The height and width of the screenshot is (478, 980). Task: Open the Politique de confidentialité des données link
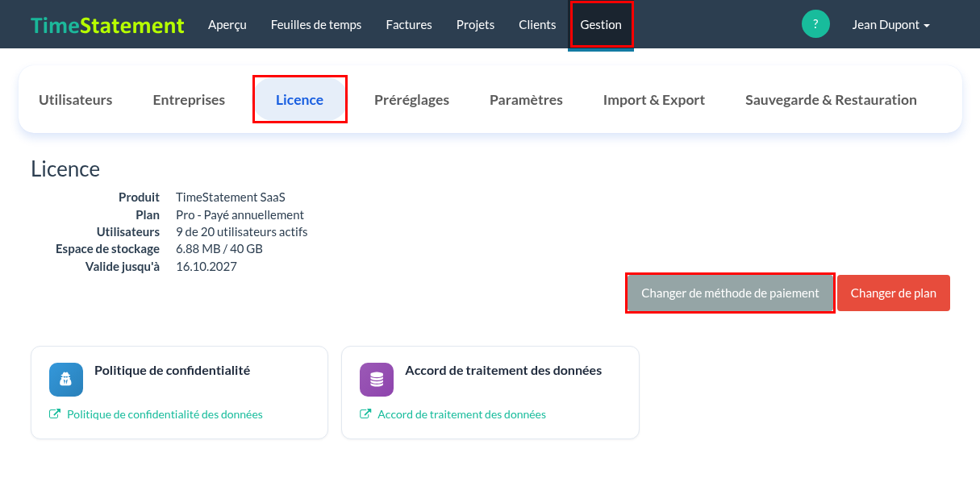click(165, 414)
